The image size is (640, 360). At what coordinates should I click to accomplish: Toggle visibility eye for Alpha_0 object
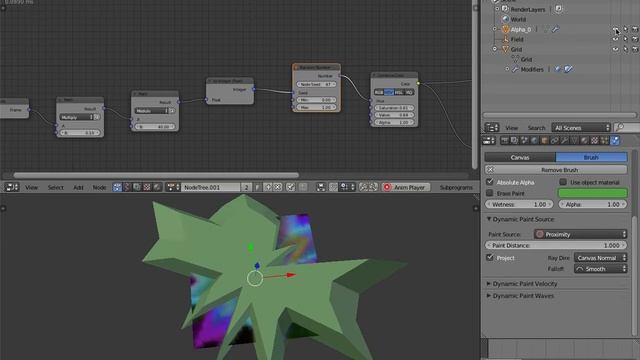tap(615, 29)
